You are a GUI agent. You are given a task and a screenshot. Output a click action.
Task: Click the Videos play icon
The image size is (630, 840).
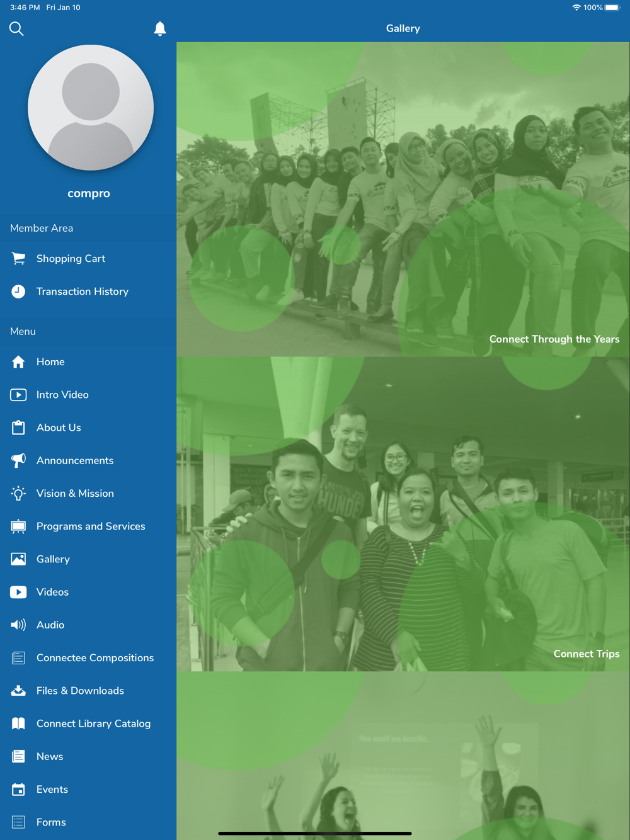[x=18, y=592]
